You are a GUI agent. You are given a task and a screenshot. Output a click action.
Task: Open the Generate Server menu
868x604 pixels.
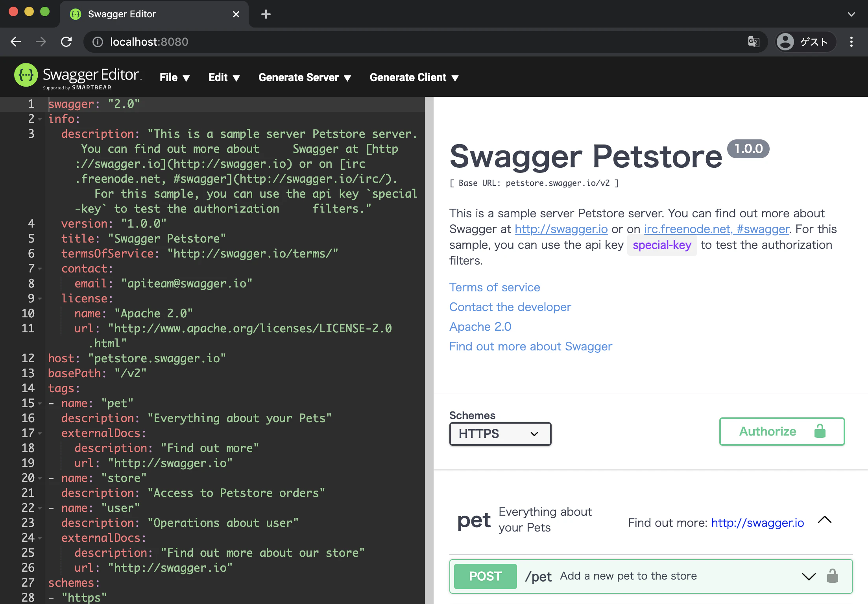pyautogui.click(x=305, y=78)
